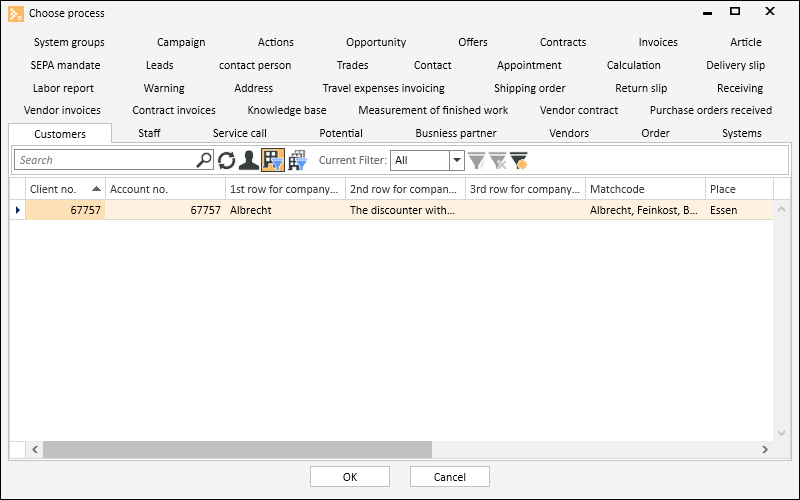The width and height of the screenshot is (800, 500).
Task: Sort by Client no. column header
Action: tap(65, 189)
